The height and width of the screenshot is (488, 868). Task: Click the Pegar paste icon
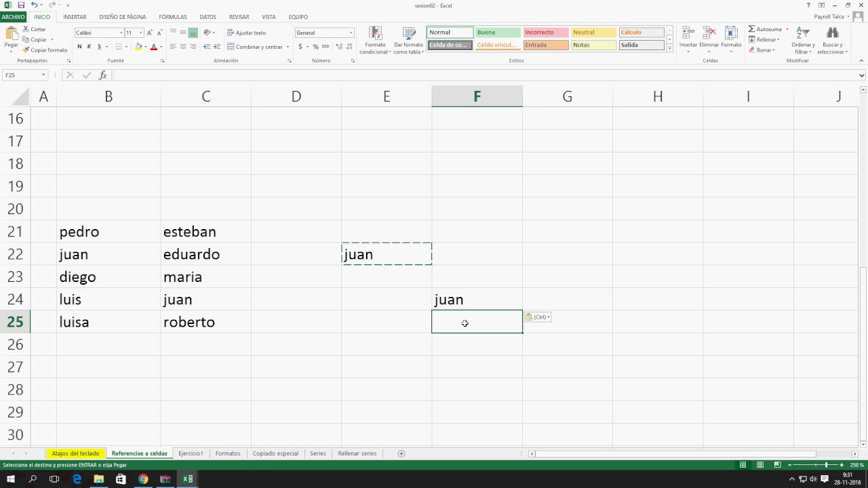pyautogui.click(x=11, y=34)
